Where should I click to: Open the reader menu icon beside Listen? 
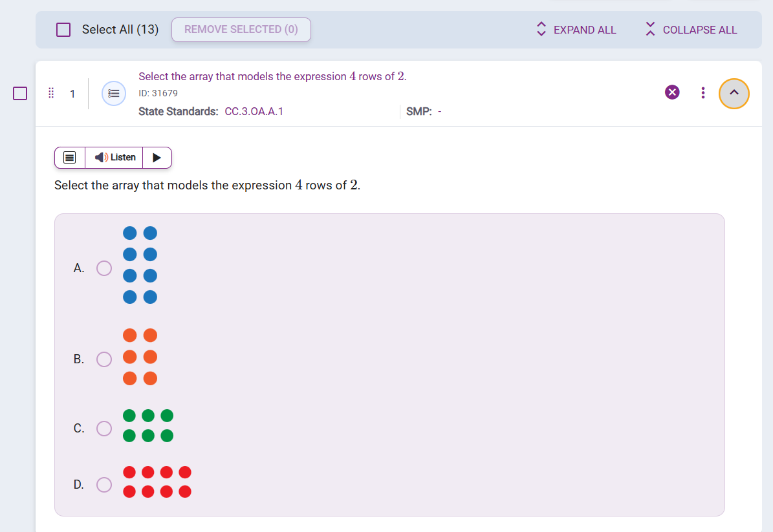70,157
